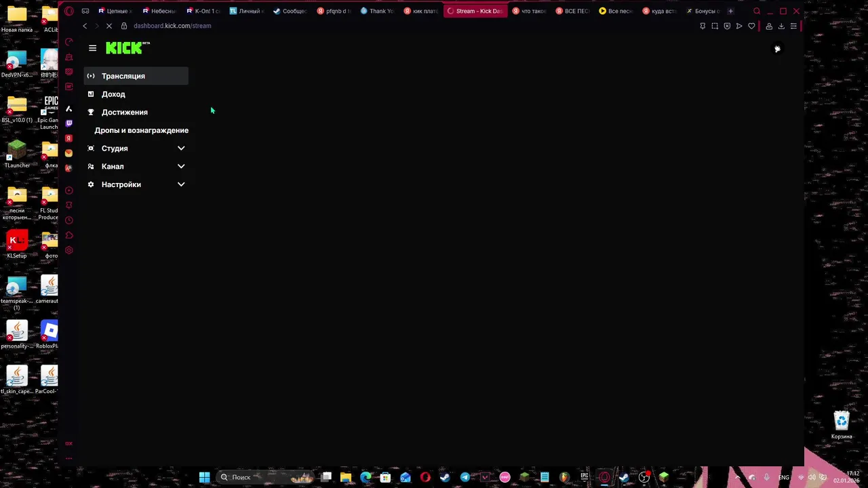Click the Канал people icon
Screen dimensions: 868x488
coord(91,166)
